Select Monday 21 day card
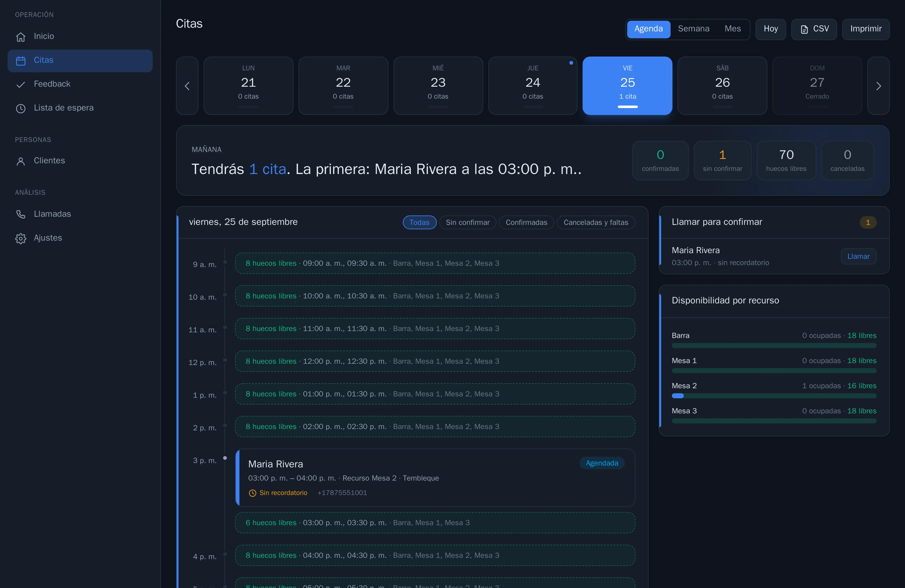 pyautogui.click(x=248, y=86)
